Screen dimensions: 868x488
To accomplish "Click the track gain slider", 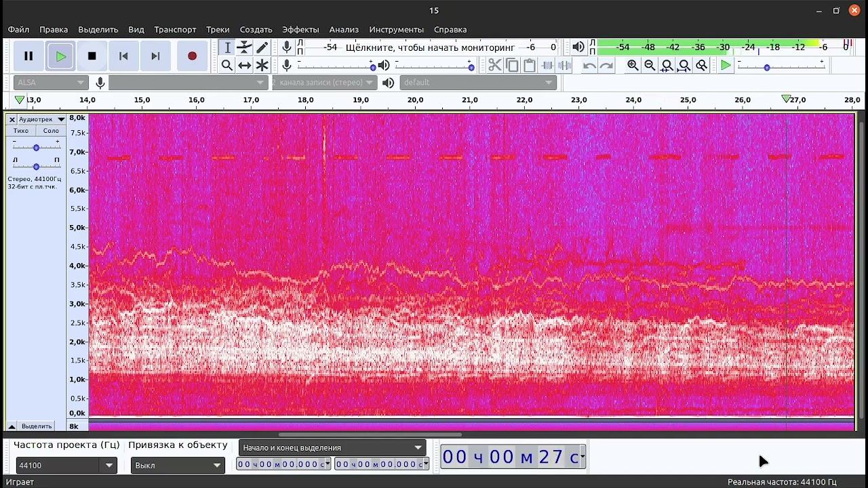I will tap(36, 146).
